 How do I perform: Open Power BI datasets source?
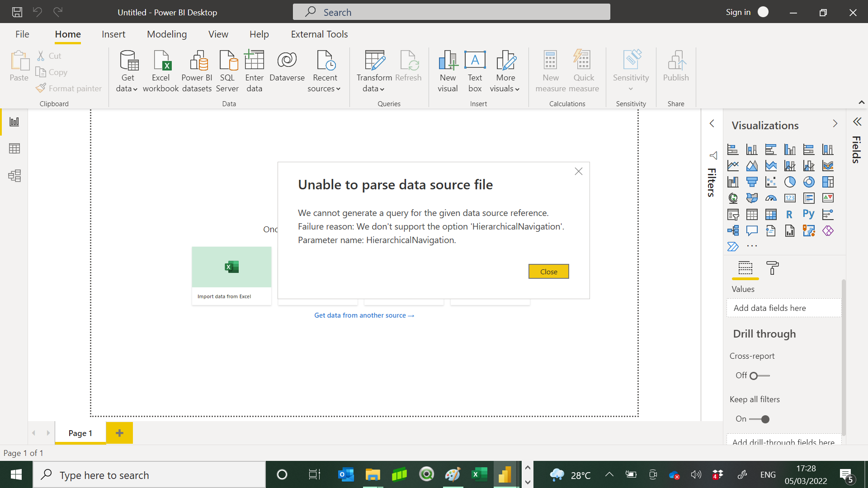[x=197, y=71]
